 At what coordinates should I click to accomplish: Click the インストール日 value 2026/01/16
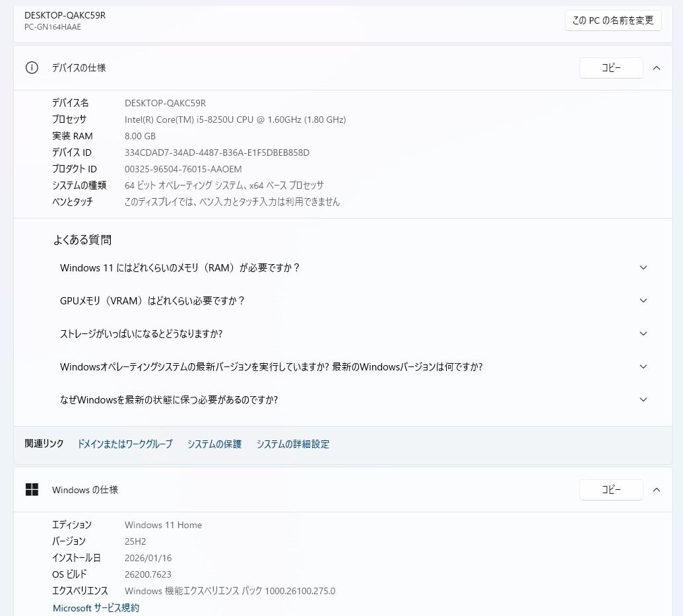148,558
